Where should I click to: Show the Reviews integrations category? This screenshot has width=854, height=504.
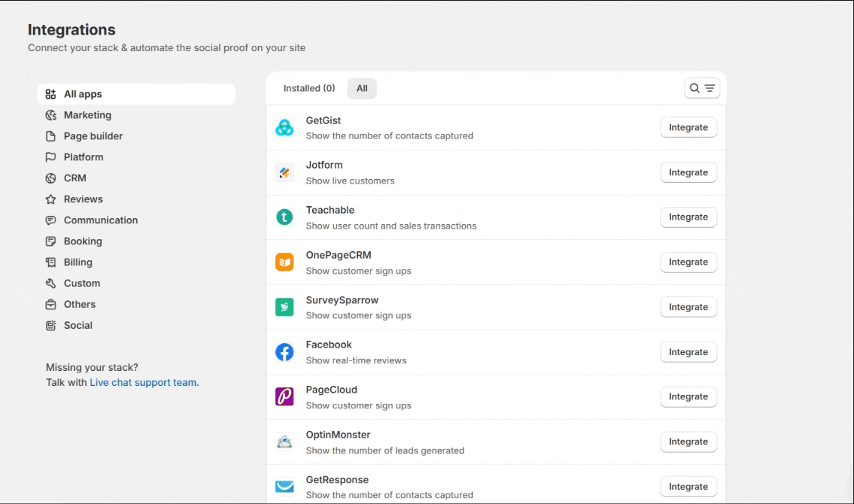pos(84,199)
